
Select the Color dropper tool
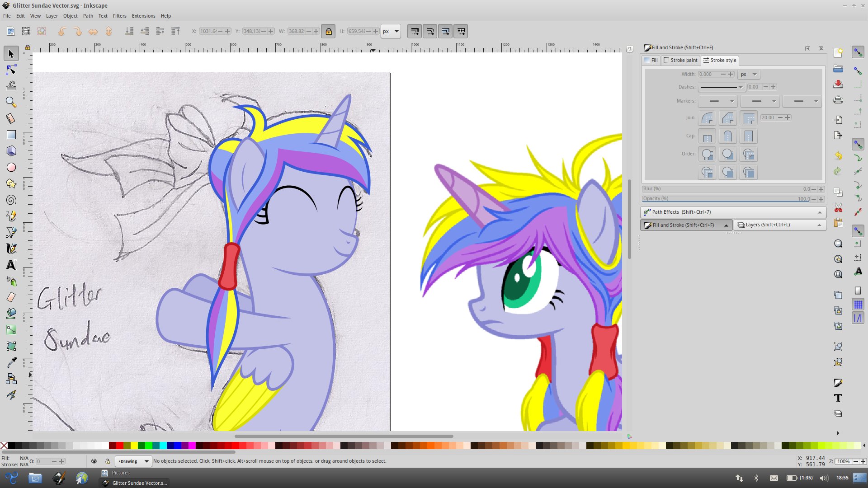point(11,362)
